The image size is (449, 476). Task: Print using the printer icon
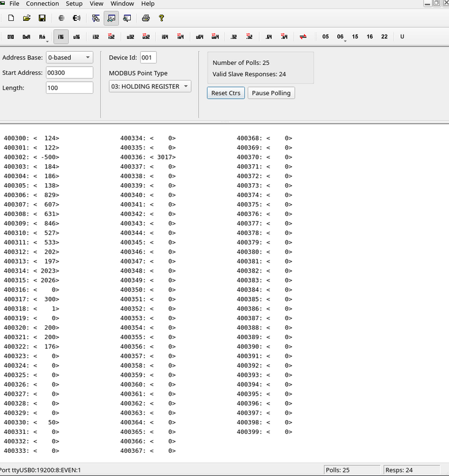[x=146, y=18]
